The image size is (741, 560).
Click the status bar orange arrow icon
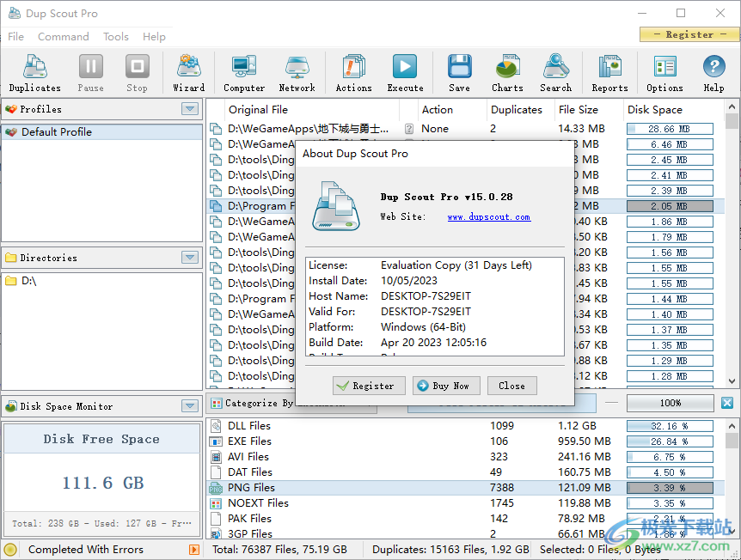[193, 550]
